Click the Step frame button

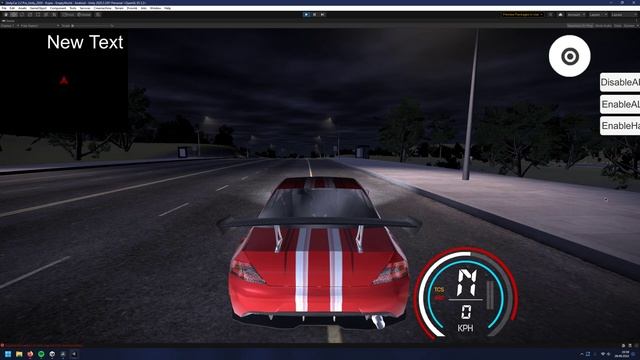click(322, 15)
